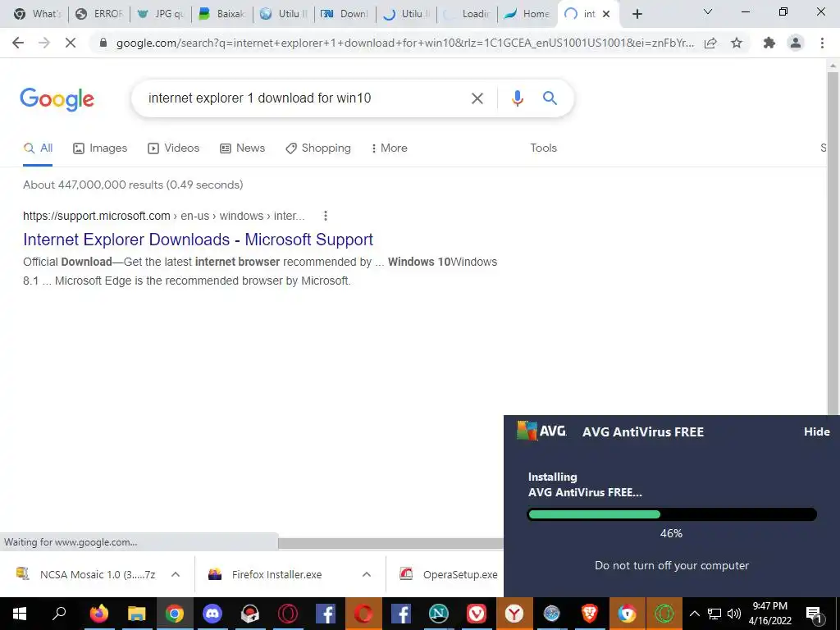This screenshot has height=630, width=840.
Task: Switch to the ERROR tab
Action: coord(99,14)
